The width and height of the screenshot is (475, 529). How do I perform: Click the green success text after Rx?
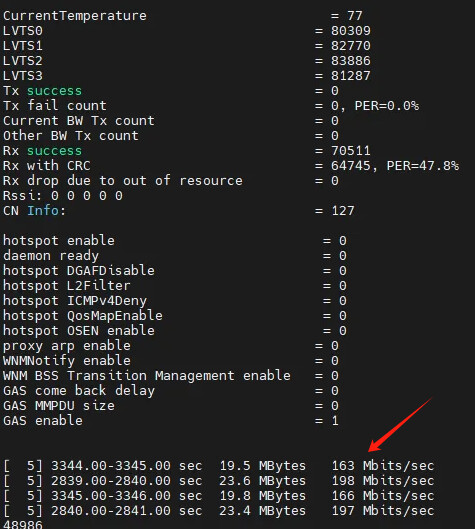pos(54,151)
